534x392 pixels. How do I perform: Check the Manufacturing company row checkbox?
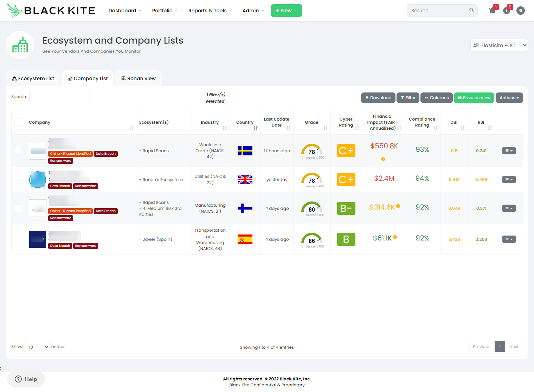[x=18, y=208]
